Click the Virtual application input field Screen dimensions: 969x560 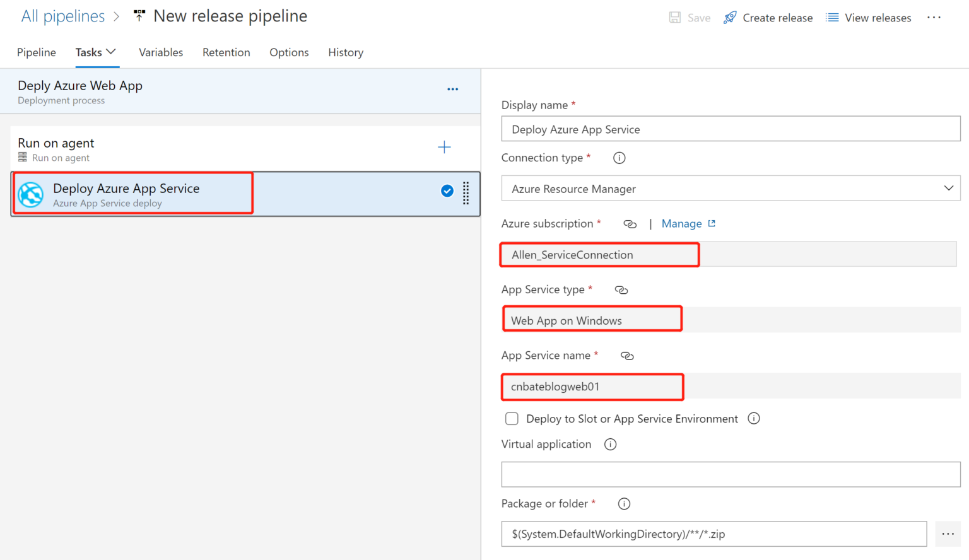[x=731, y=474]
